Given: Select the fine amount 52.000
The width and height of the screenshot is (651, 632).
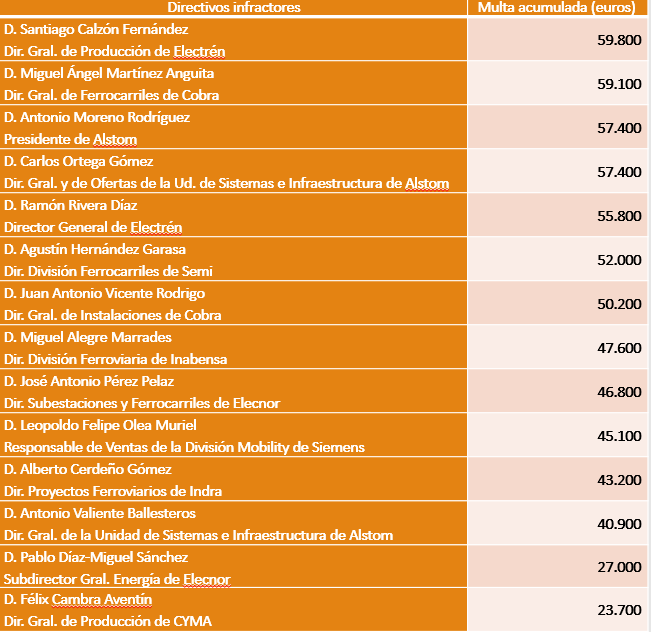Looking at the screenshot, I should [x=619, y=260].
